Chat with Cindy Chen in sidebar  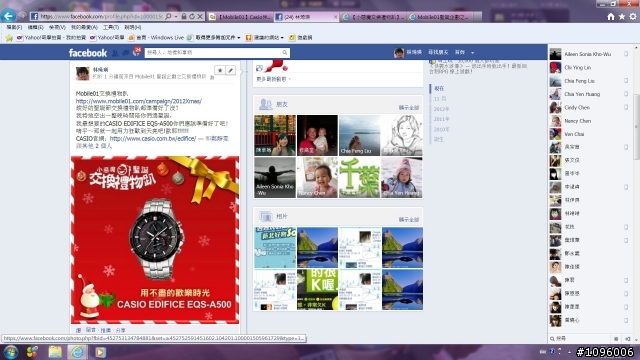click(589, 108)
